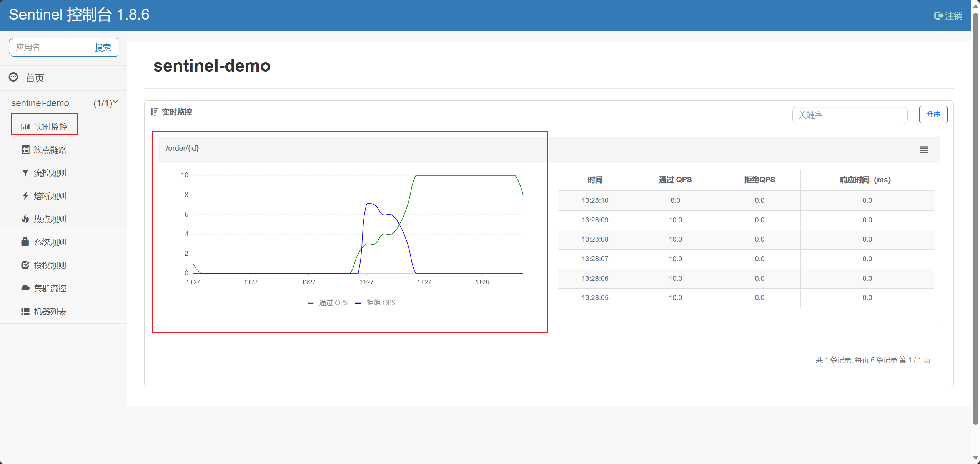This screenshot has width=980, height=464.
Task: Click the 熔断规则 lightning bolt icon
Action: coord(25,196)
